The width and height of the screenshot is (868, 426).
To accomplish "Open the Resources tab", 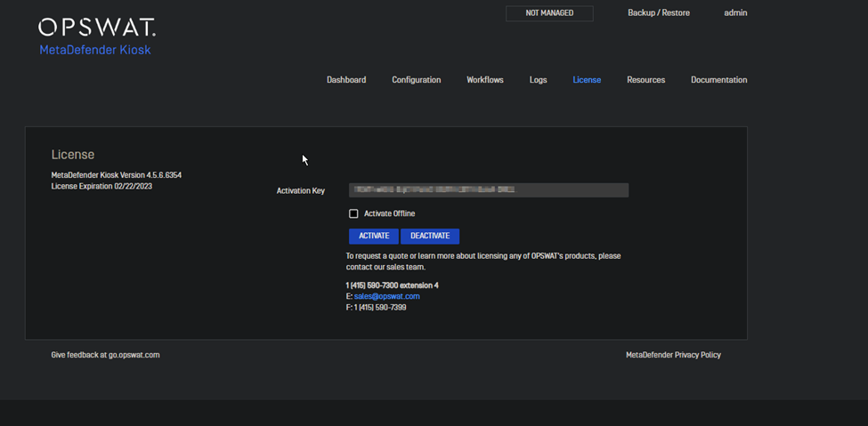I will (646, 80).
